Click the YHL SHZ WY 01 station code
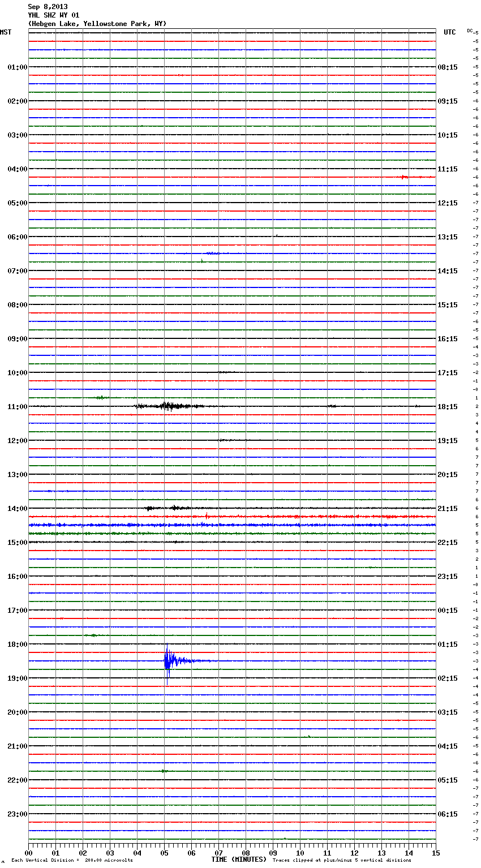Viewport: 481px width, 868px height. coord(54,15)
